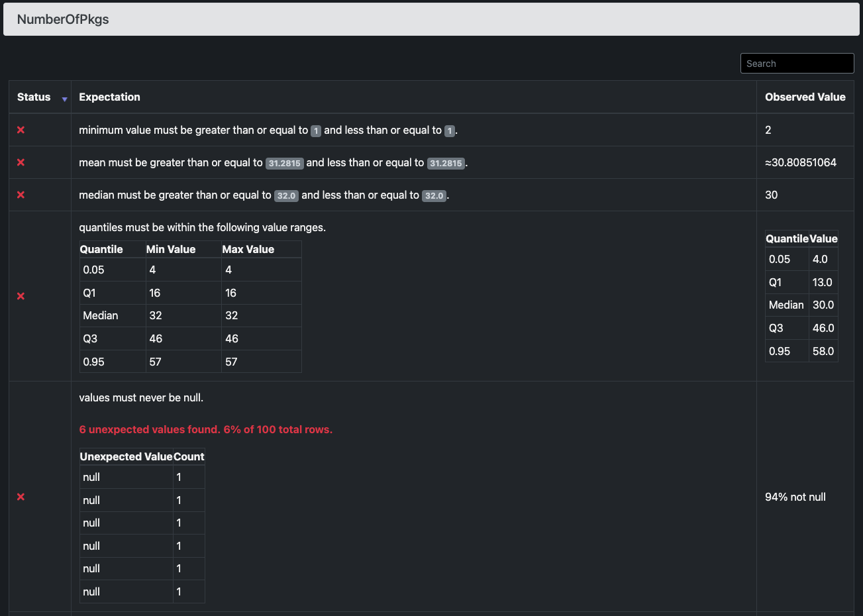Image resolution: width=863 pixels, height=616 pixels.
Task: Collapse the NumberOfPkgs section header
Action: 431,19
